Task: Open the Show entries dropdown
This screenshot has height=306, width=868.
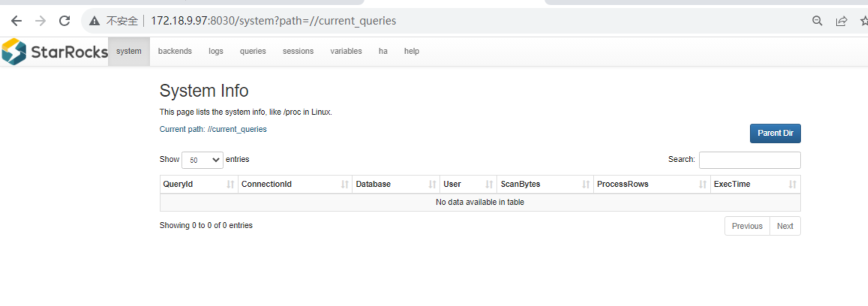Action: (202, 160)
